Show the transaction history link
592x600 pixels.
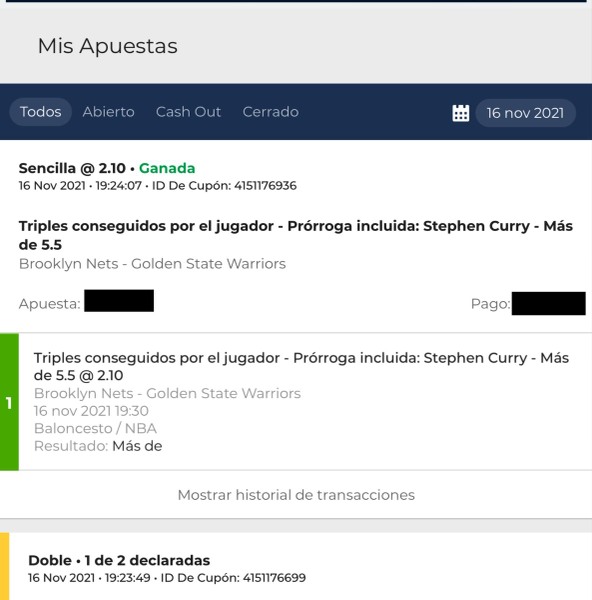click(296, 495)
